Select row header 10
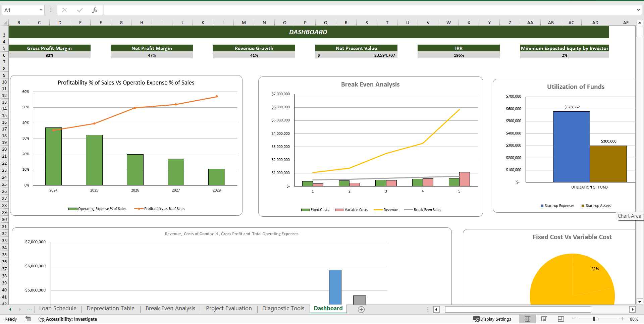This screenshot has height=324, width=644. coord(4,82)
